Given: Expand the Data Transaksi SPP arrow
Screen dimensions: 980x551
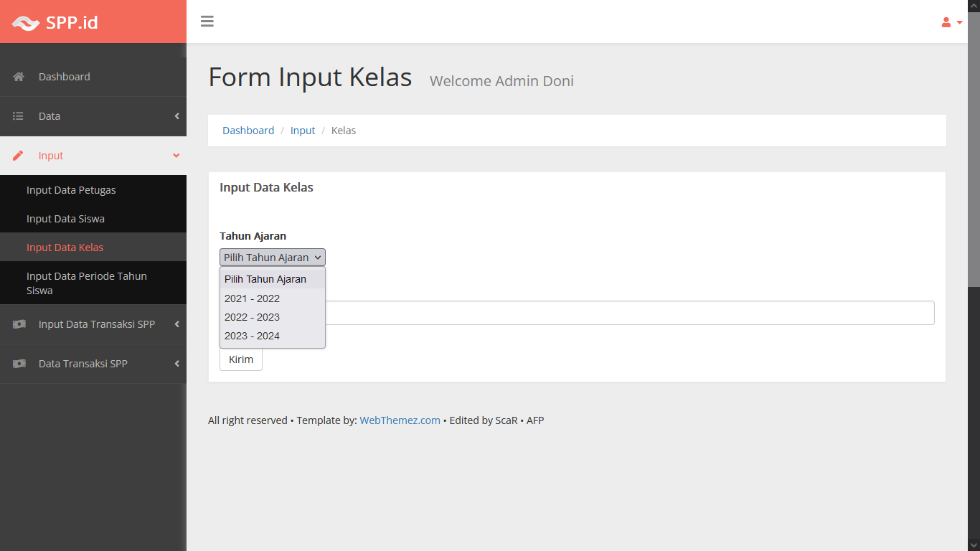Looking at the screenshot, I should (176, 364).
